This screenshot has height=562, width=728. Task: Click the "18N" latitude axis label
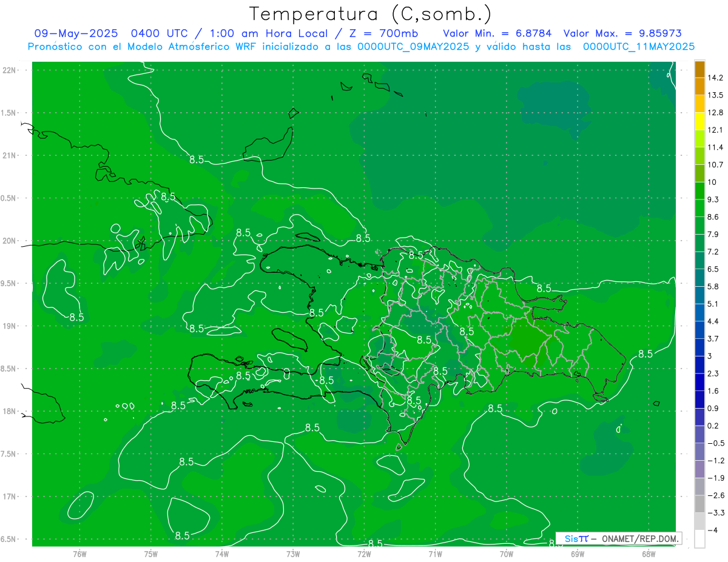point(9,412)
